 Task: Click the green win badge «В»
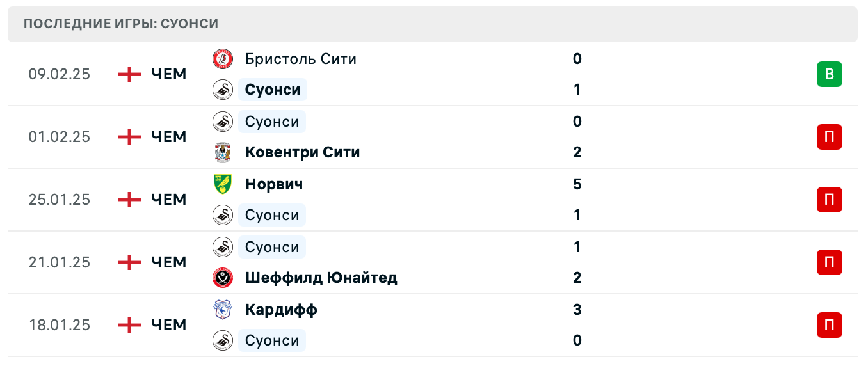pyautogui.click(x=829, y=74)
